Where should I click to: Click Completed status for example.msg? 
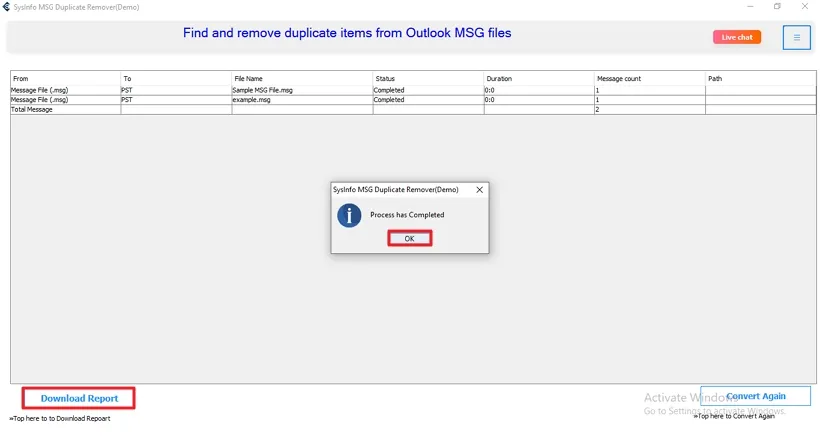pos(428,99)
